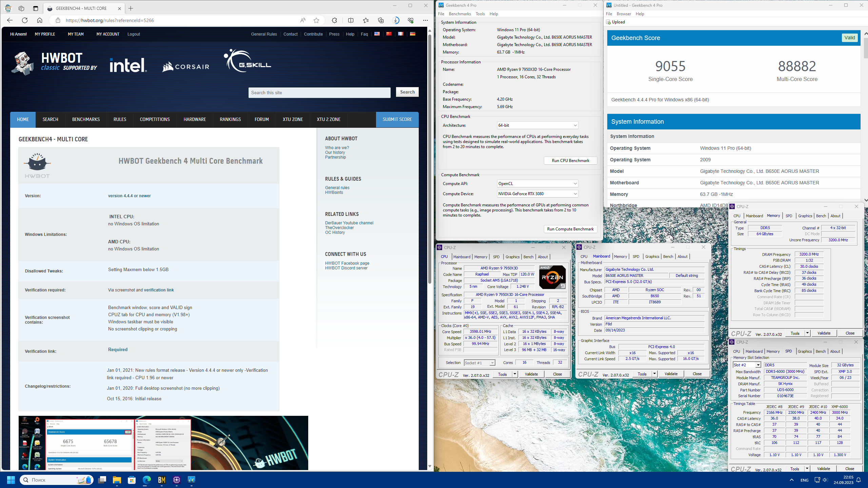Open HWBOT Discord server link
Screen dimensions: 868x488
click(x=346, y=268)
